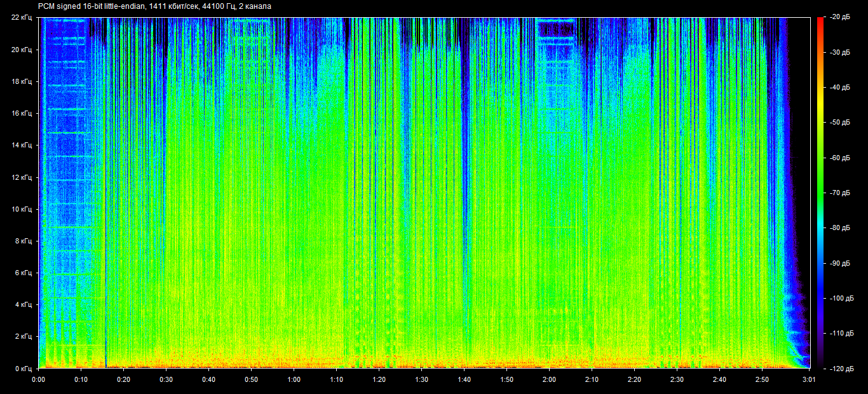Click the 1:00 time axis label
The height and width of the screenshot is (394, 868).
(x=294, y=379)
